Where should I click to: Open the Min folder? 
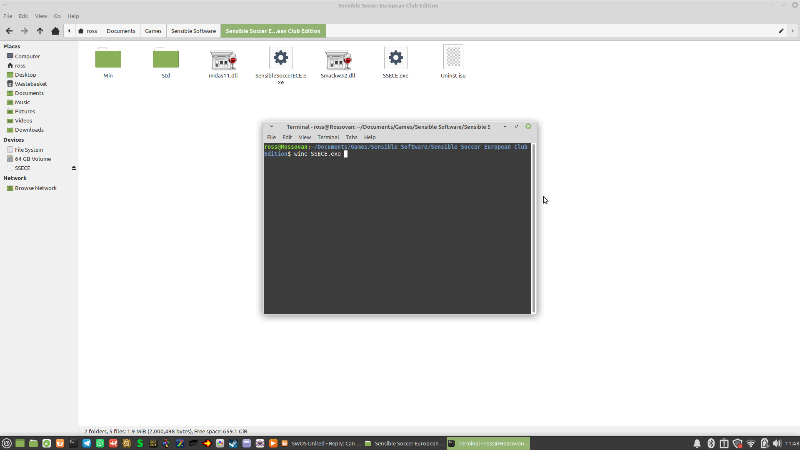coord(108,59)
